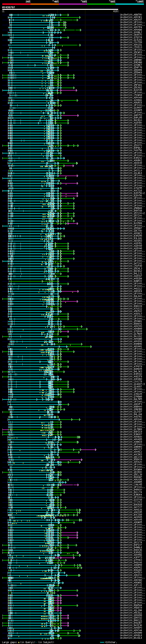Select the UniRef100_B3MYQ3 label

pos(131,374)
